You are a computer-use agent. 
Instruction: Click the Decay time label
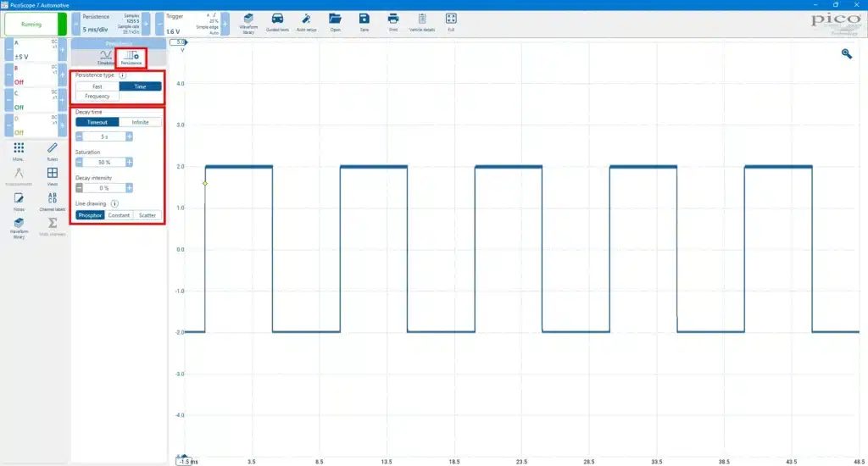pos(88,112)
